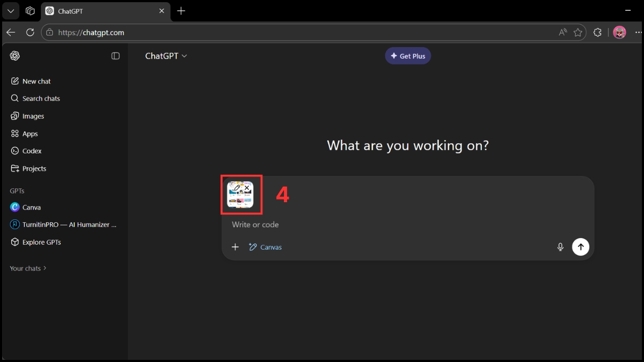Expand Your chats list

coord(28,268)
